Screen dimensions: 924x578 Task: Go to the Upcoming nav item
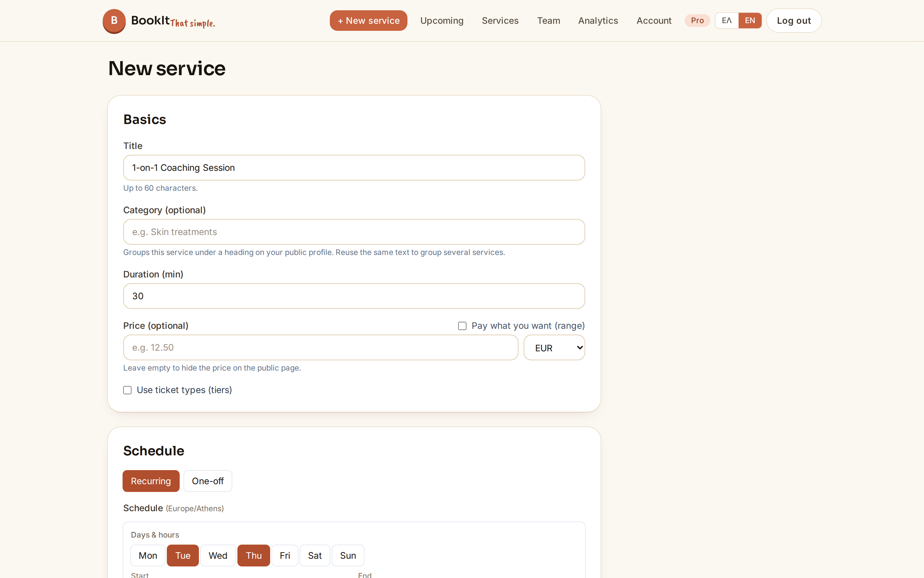(442, 21)
